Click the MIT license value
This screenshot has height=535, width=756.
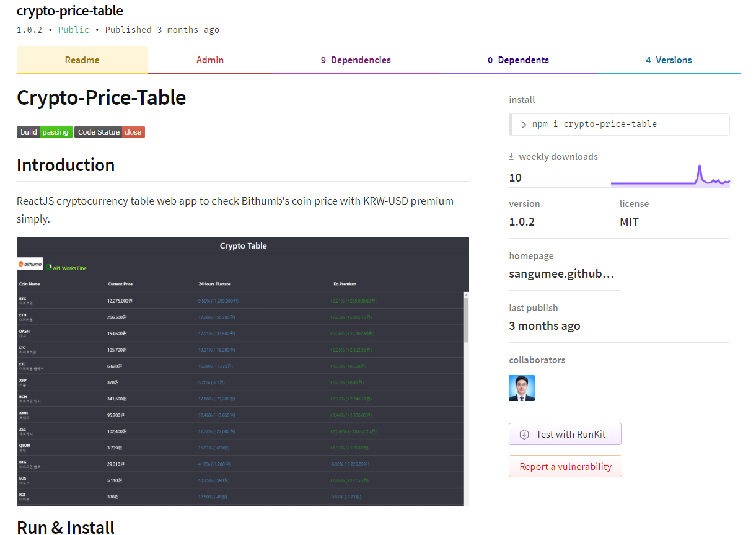coord(629,222)
